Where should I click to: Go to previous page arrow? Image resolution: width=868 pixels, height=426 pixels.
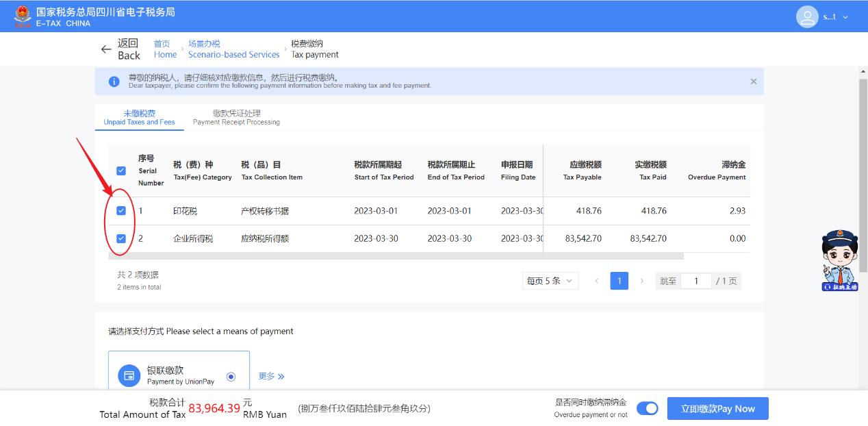click(597, 281)
